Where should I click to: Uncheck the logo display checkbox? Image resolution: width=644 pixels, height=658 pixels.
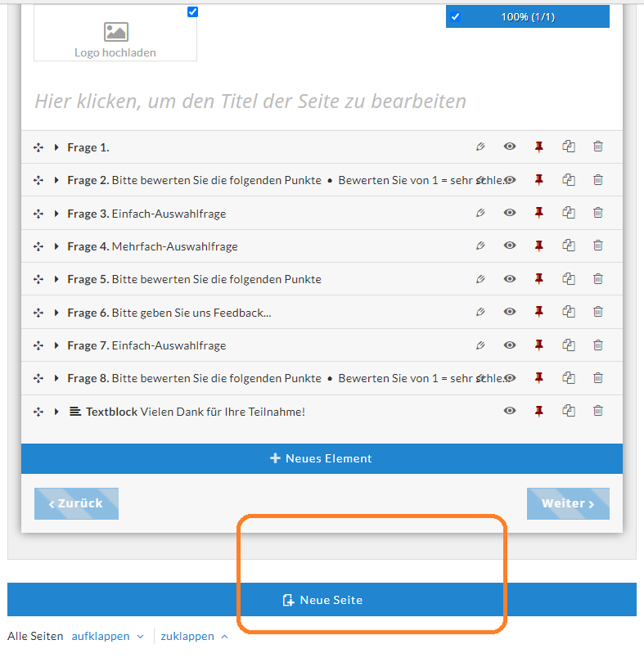click(192, 11)
